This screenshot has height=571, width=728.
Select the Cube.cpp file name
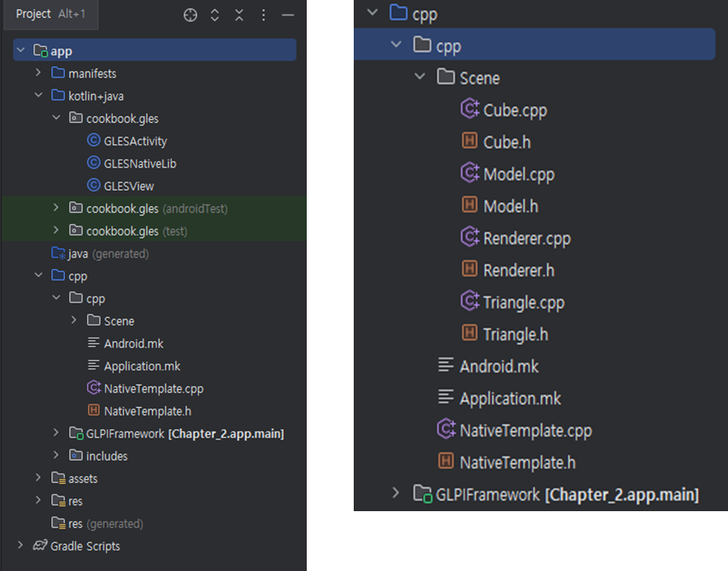515,110
